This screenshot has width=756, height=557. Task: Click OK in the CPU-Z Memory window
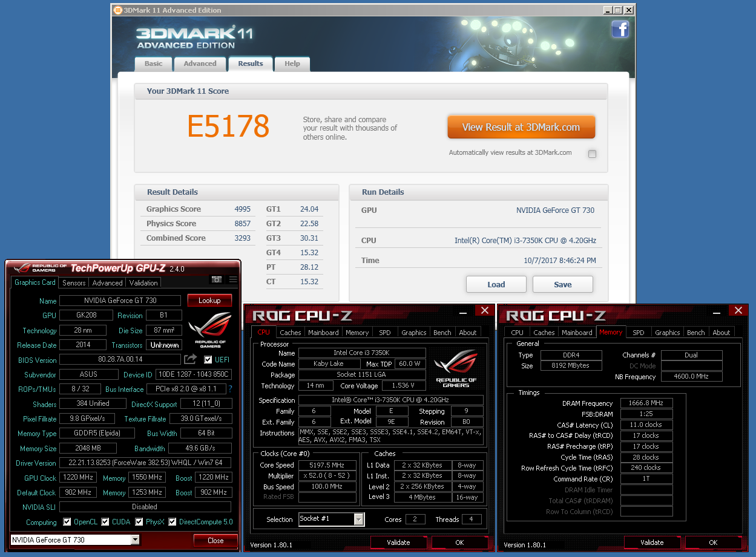coord(713,542)
